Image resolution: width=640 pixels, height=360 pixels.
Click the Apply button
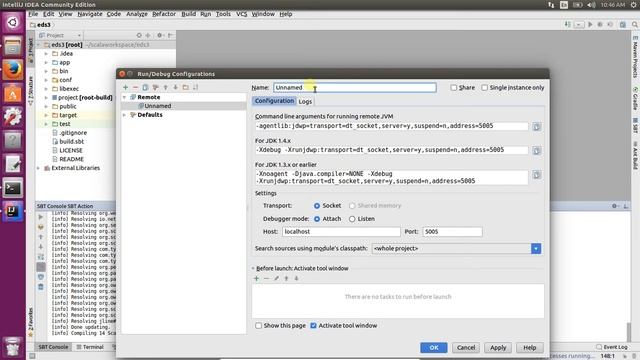498,348
